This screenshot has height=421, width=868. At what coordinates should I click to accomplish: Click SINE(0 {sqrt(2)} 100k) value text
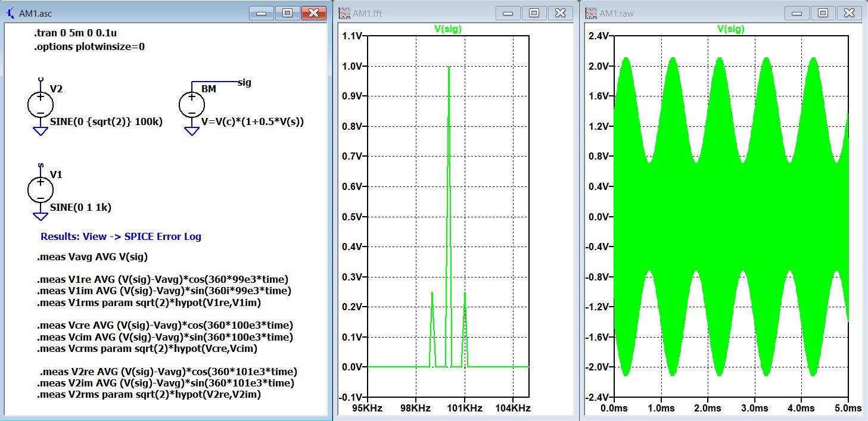click(x=107, y=122)
